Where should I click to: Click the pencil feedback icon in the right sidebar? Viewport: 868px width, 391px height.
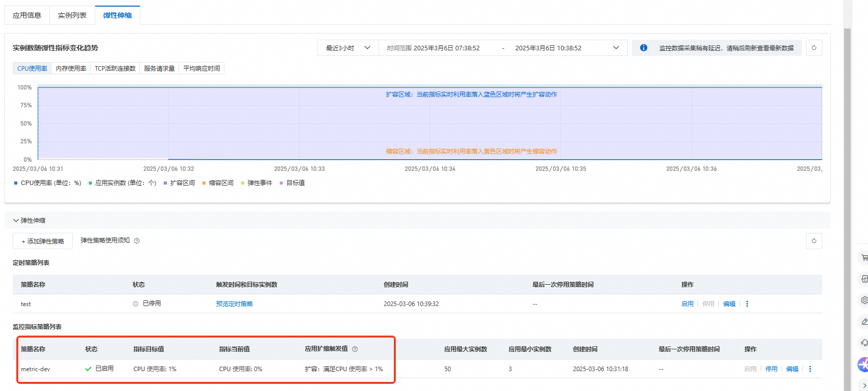[864, 321]
